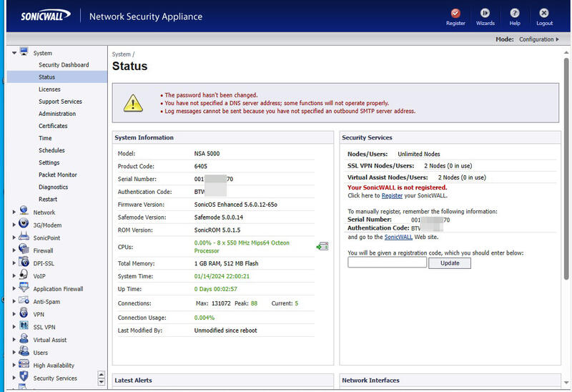572x392 pixels.
Task: Click the Logout icon in the header
Action: coord(545,13)
